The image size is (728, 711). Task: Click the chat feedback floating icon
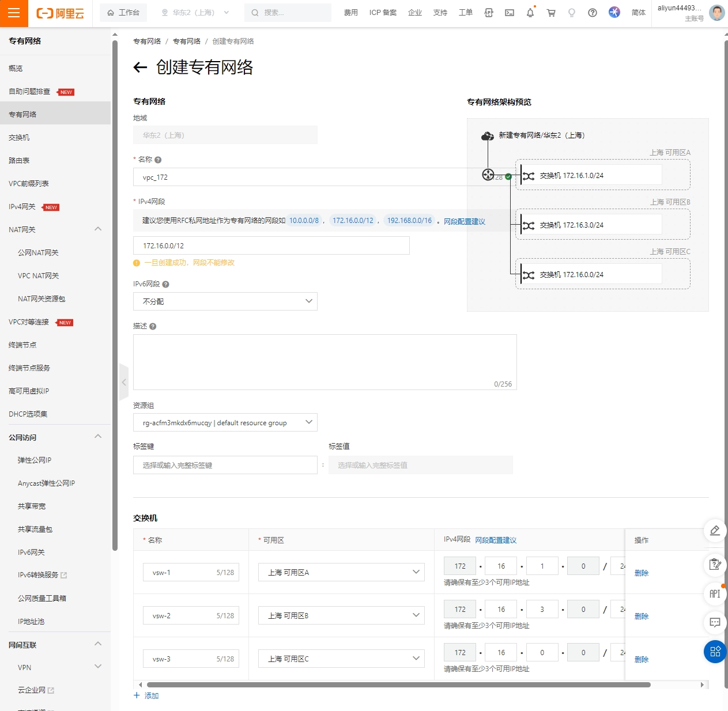[x=715, y=622]
